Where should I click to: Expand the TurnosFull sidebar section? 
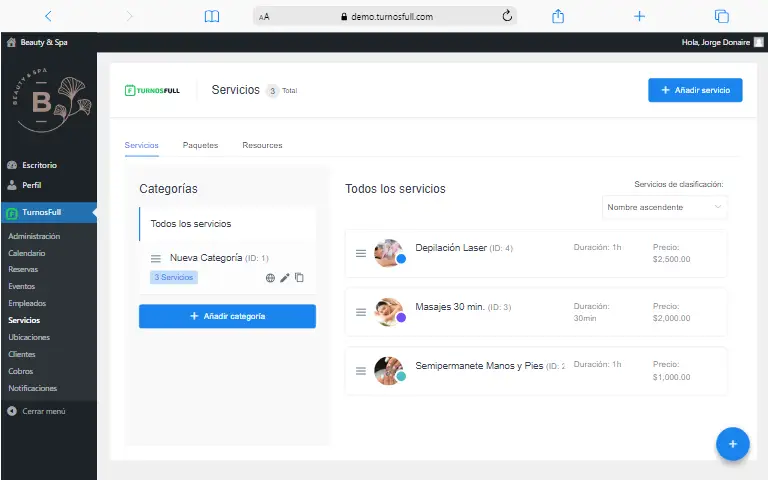coord(48,212)
